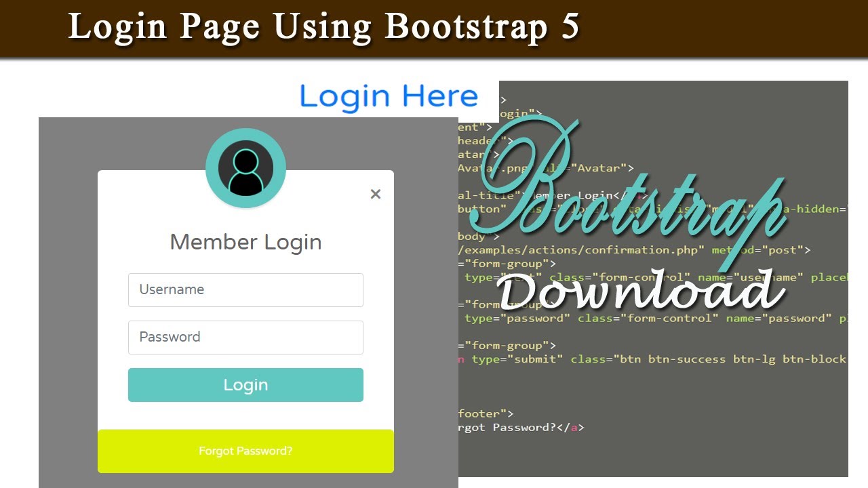Open the Forgot Password? link

coord(245,451)
